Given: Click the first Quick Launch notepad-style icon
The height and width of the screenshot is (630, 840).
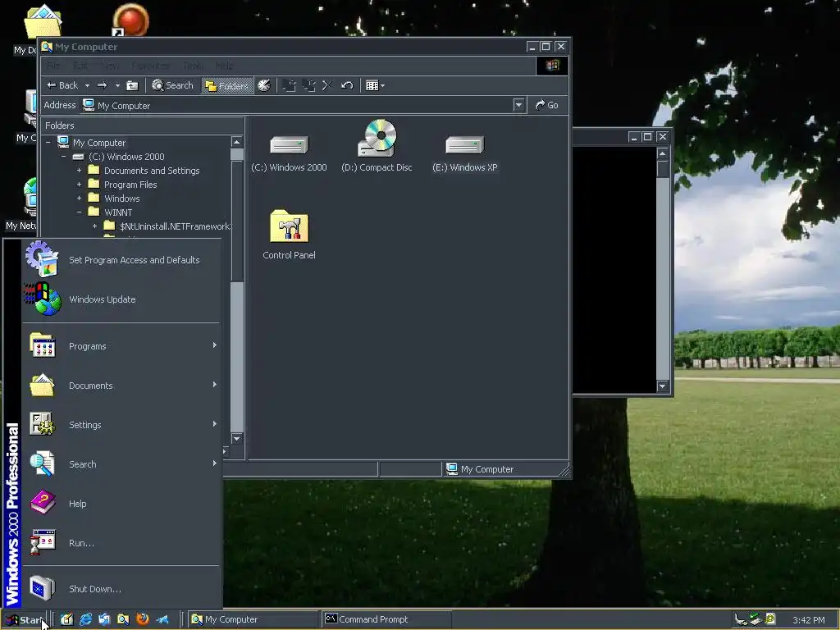Looking at the screenshot, I should (66, 620).
